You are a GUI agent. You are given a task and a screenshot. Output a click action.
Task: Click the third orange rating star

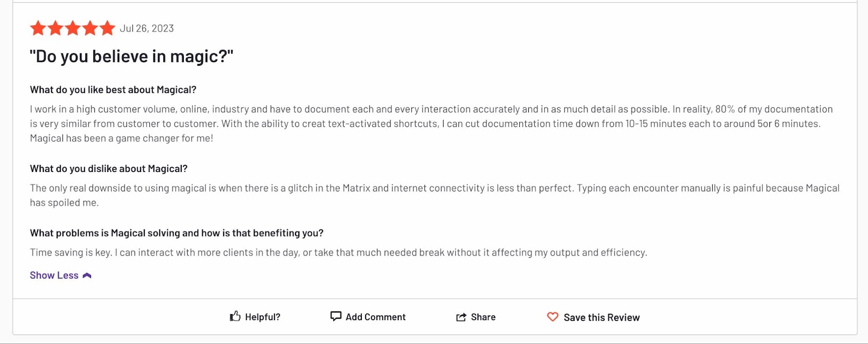click(73, 28)
